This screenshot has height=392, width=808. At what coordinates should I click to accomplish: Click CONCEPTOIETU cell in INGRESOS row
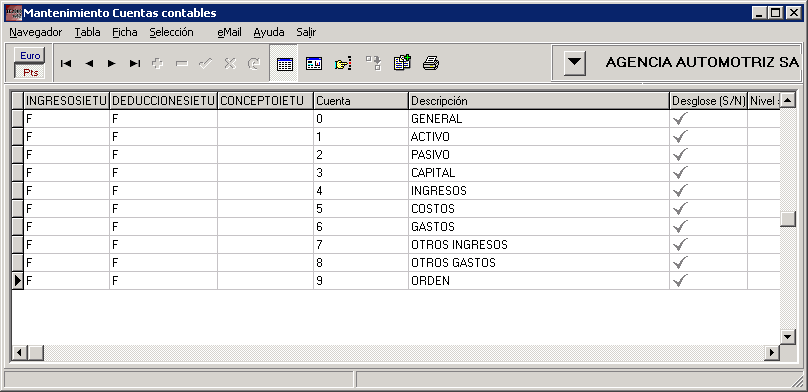pyautogui.click(x=265, y=191)
